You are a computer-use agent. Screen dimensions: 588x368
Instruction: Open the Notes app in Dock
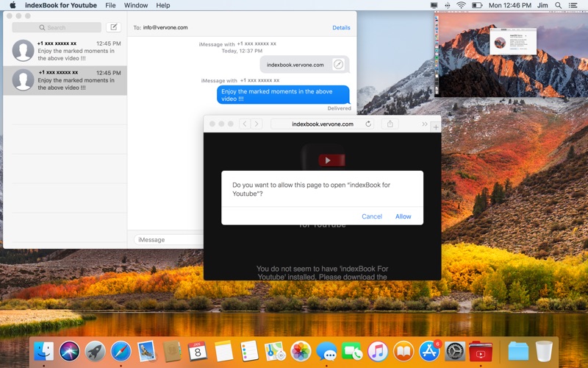click(224, 352)
